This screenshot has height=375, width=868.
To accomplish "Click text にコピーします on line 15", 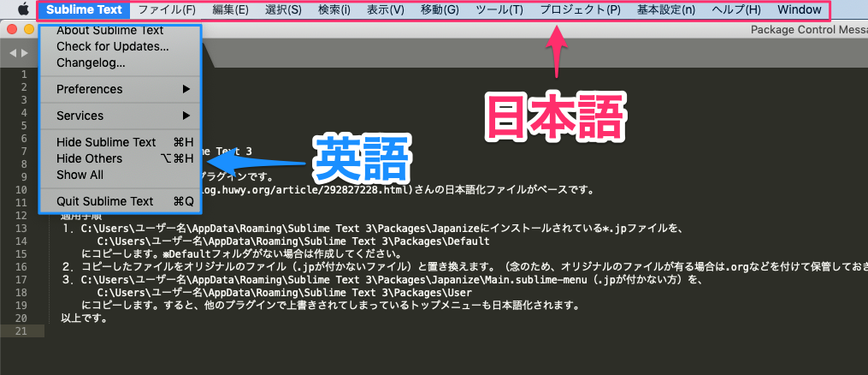I will click(x=119, y=254).
